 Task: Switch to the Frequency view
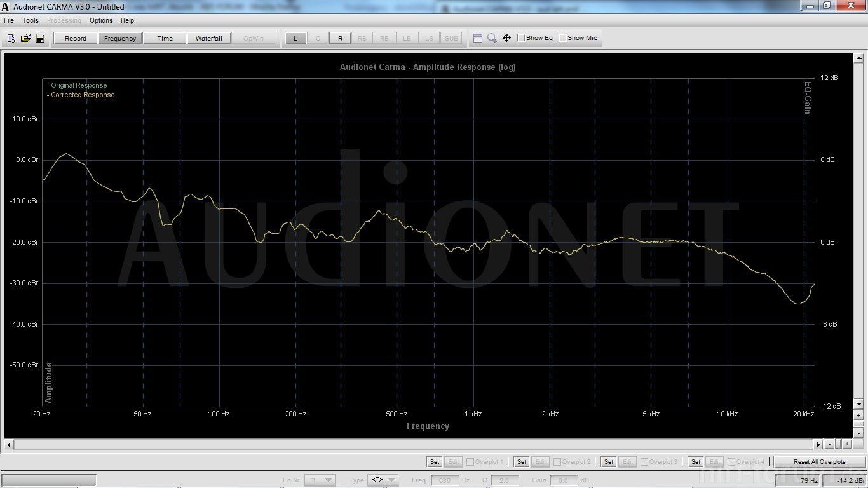(120, 38)
